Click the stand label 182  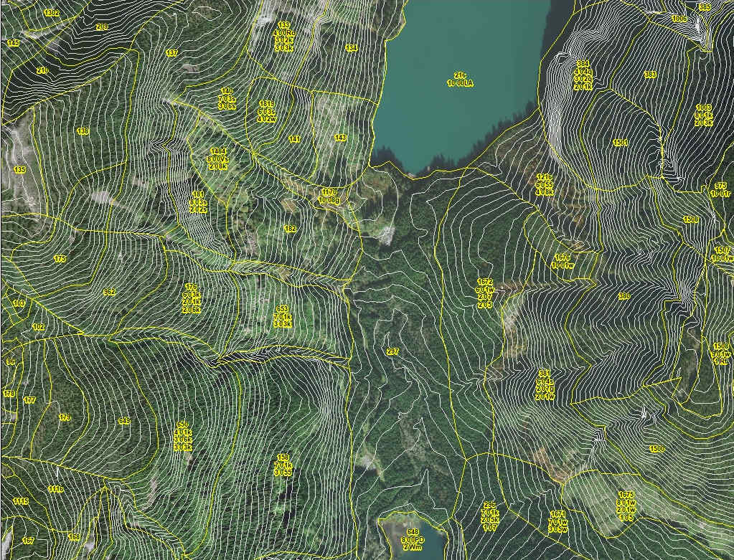pos(290,229)
